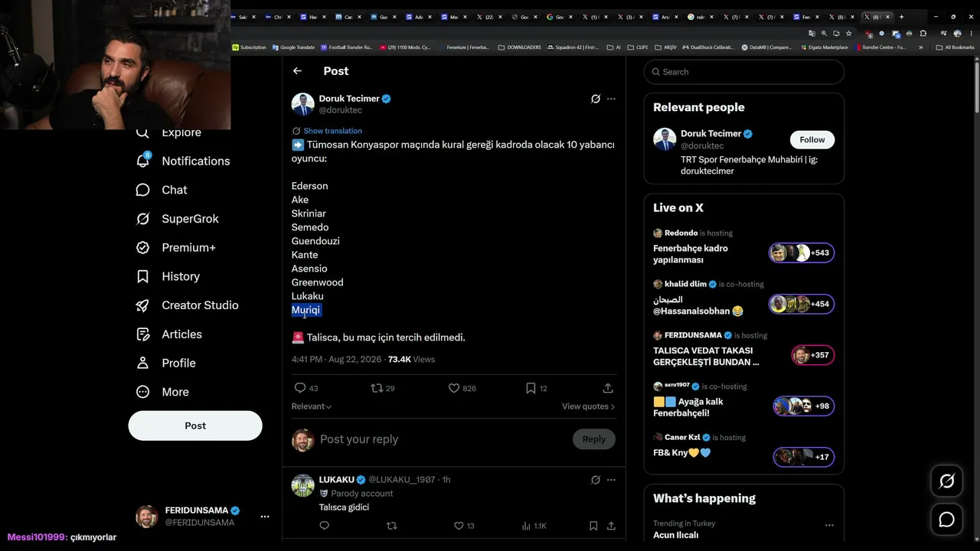Open the ARŞİV bookmark folder
Image resolution: width=980 pixels, height=551 pixels.
pos(665,47)
